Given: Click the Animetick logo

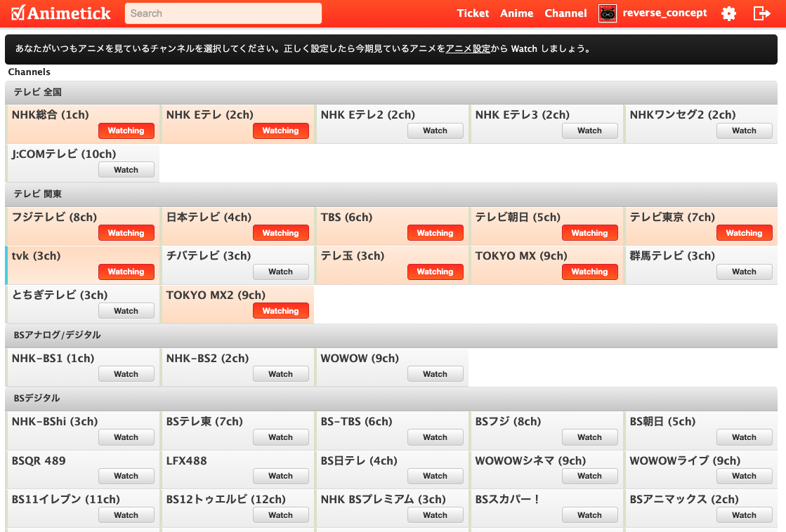Looking at the screenshot, I should (60, 13).
